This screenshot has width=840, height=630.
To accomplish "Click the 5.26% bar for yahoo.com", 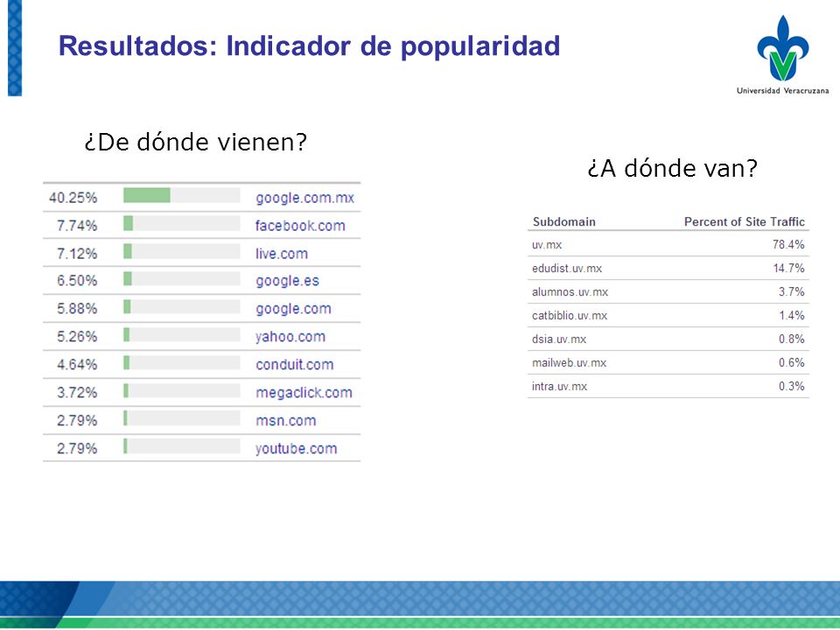I will pos(182,334).
